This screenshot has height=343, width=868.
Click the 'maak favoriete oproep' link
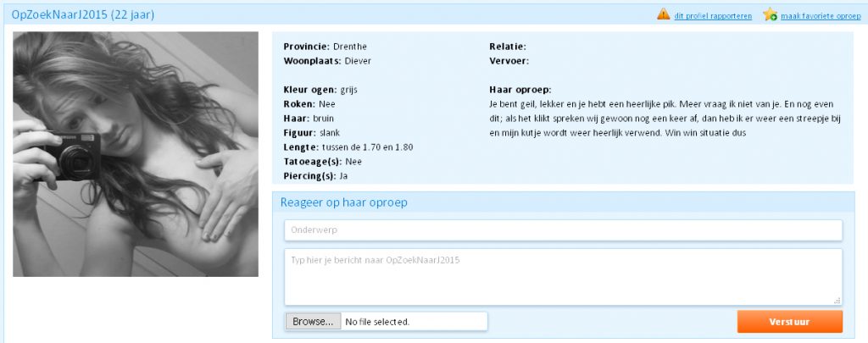click(821, 16)
